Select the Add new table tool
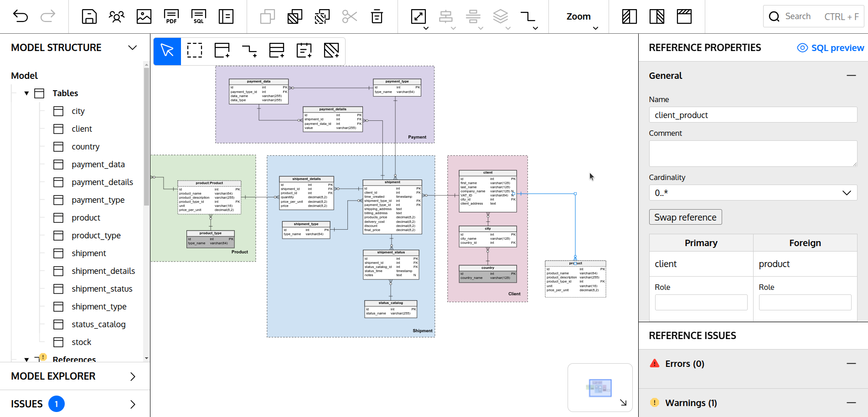 (222, 51)
